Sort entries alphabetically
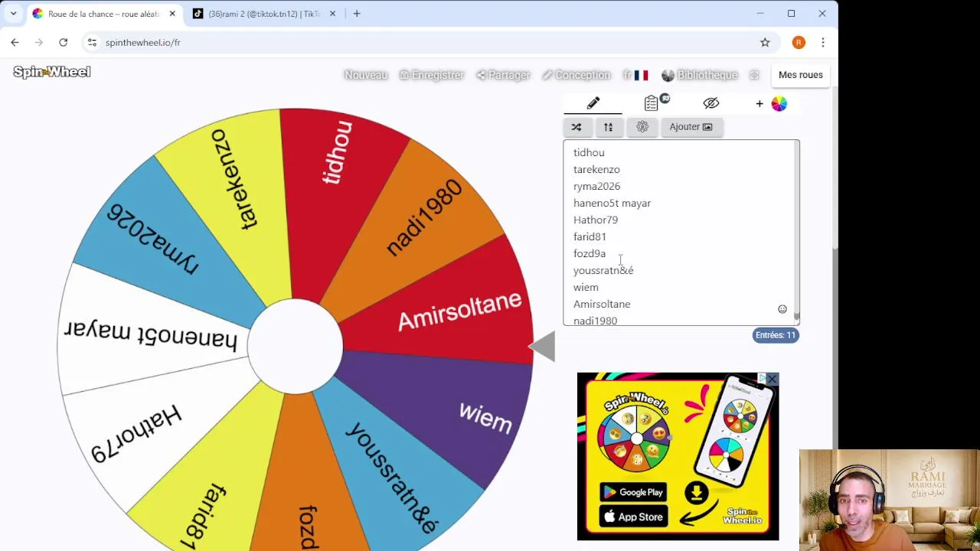The height and width of the screenshot is (551, 980). pyautogui.click(x=608, y=127)
